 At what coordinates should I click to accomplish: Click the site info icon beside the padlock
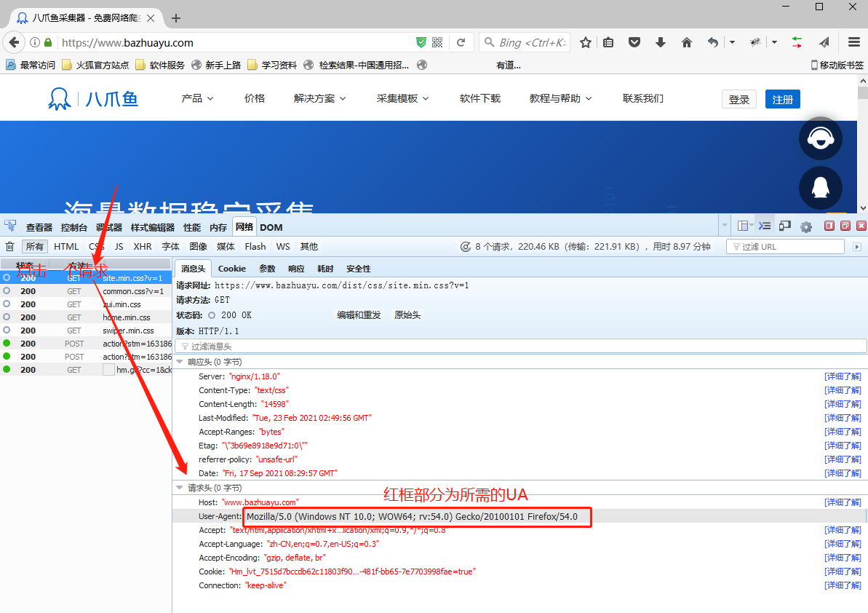click(x=35, y=43)
